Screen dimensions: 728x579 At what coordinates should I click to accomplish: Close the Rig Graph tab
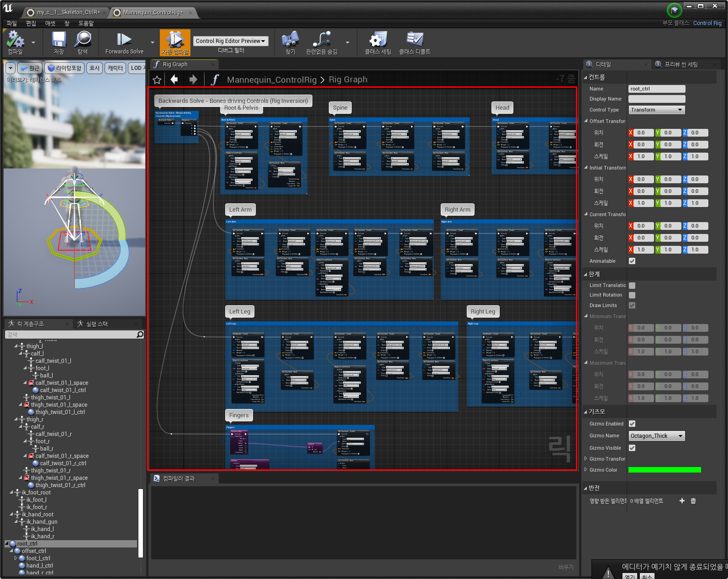click(x=213, y=64)
